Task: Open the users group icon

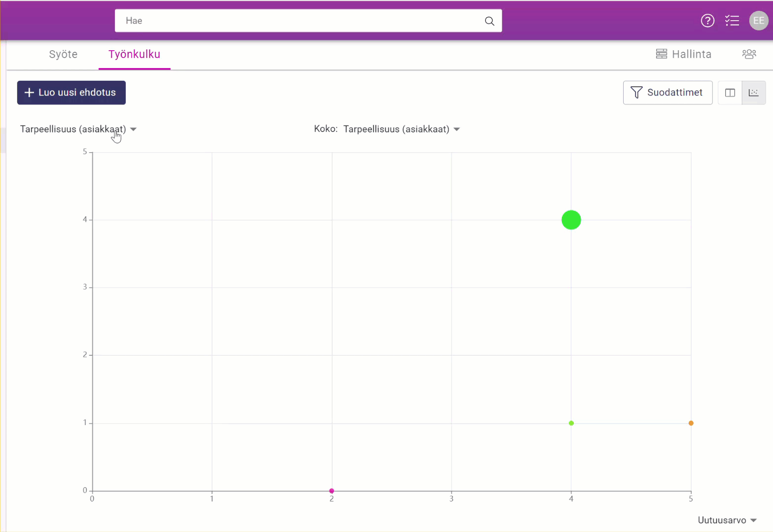Action: tap(749, 54)
